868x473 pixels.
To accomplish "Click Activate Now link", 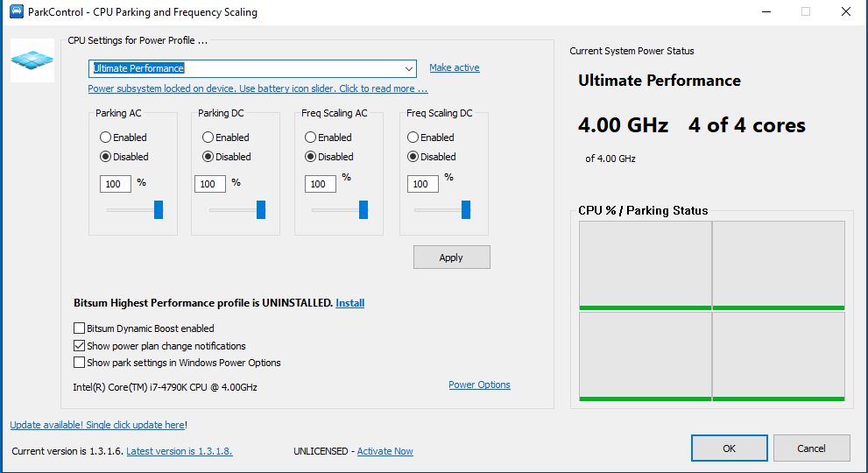I will tap(385, 451).
